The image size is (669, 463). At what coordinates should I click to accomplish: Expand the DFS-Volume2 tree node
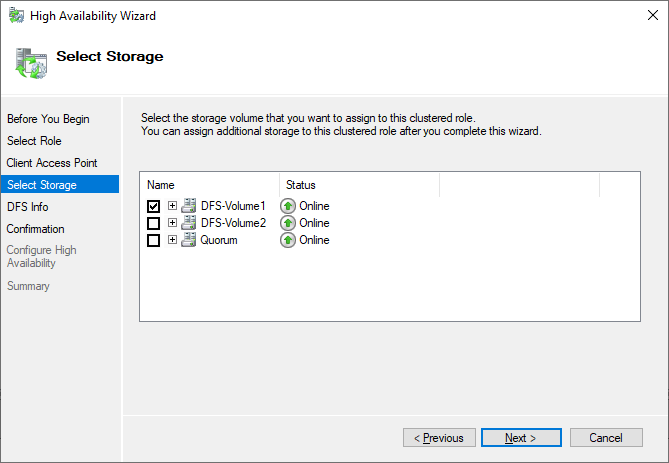pyautogui.click(x=172, y=223)
